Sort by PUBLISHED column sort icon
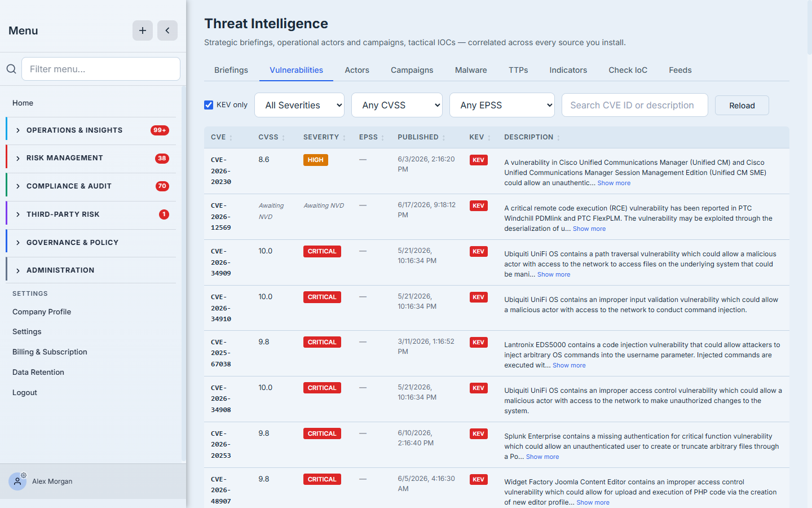The image size is (812, 508). pyautogui.click(x=444, y=138)
